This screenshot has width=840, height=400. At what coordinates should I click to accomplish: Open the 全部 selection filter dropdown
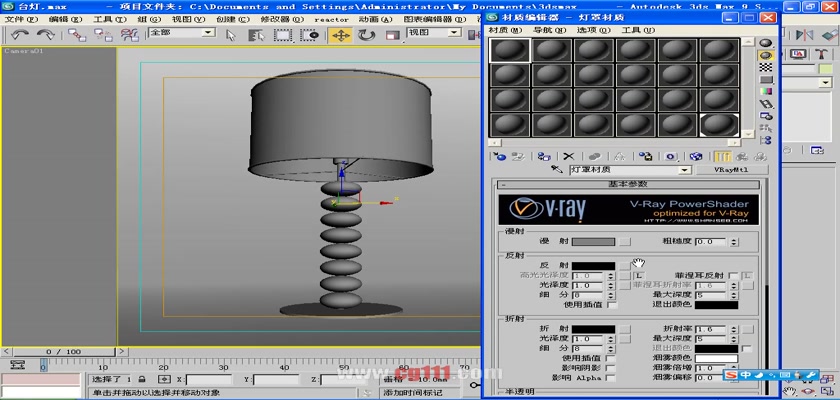[208, 33]
